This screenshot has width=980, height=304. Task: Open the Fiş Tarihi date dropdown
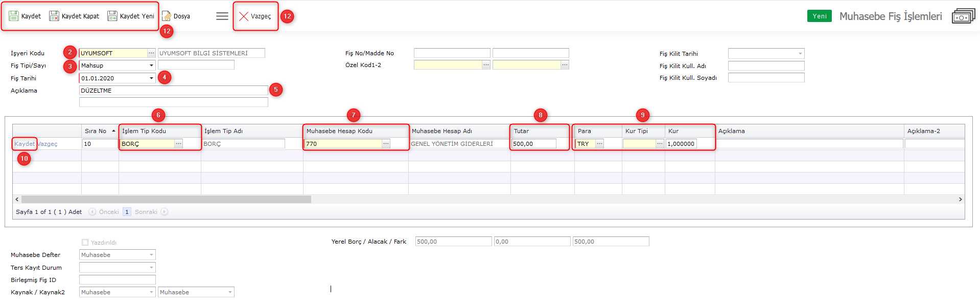pyautogui.click(x=151, y=78)
